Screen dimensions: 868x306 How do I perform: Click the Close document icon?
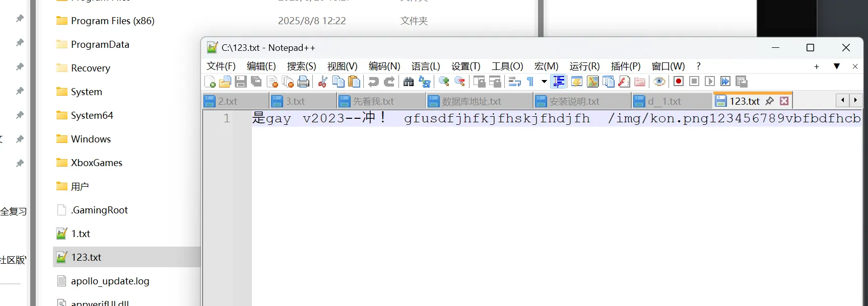(x=273, y=82)
